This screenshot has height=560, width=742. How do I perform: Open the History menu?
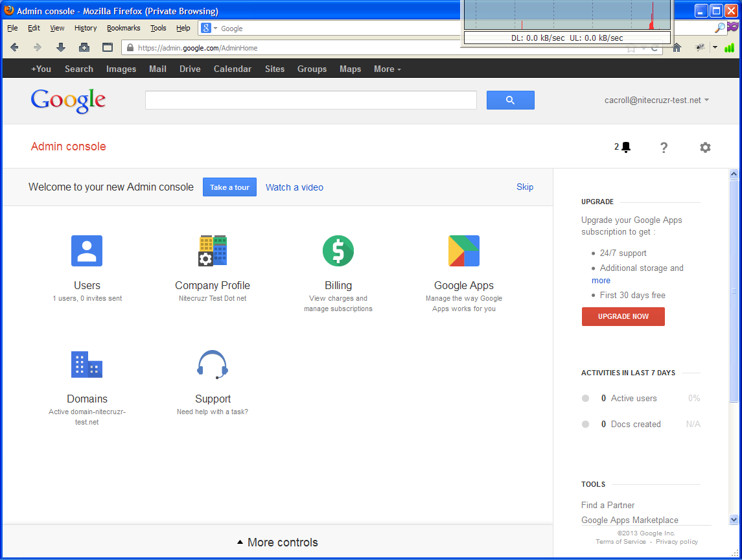(85, 28)
